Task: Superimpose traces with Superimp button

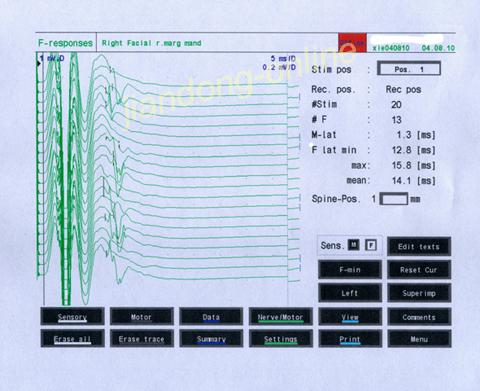Action: click(x=419, y=293)
